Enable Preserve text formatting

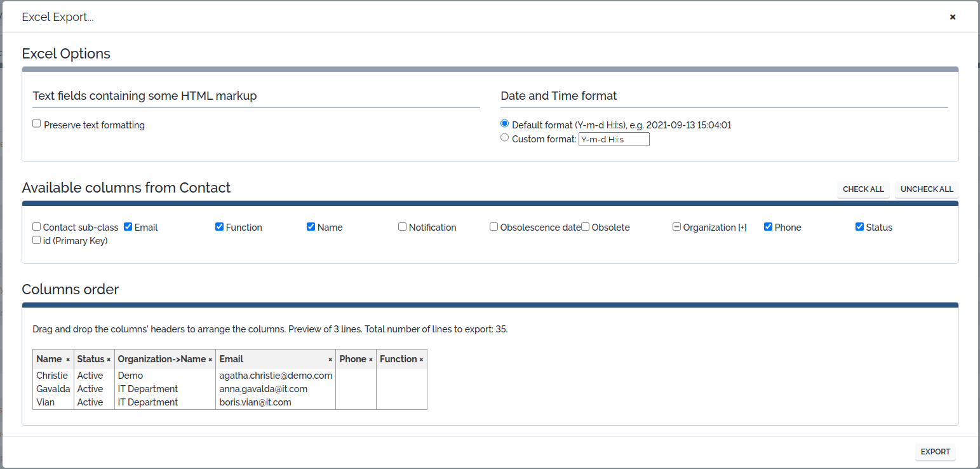coord(36,123)
